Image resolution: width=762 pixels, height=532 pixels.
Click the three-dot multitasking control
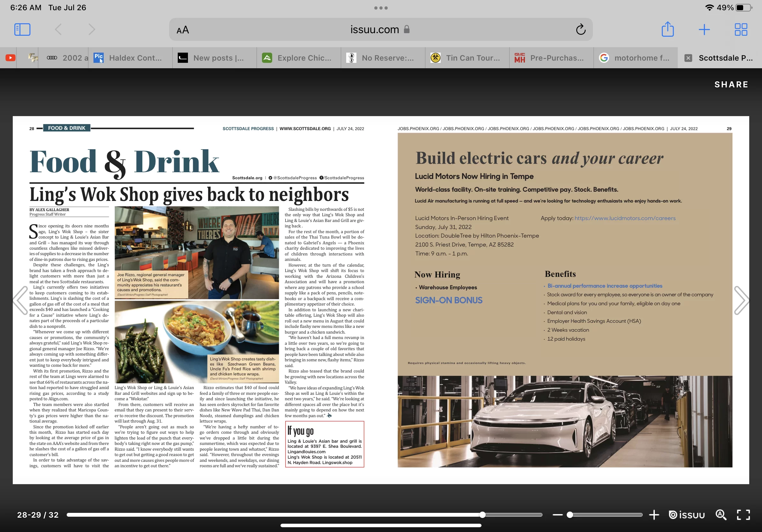pos(381,8)
